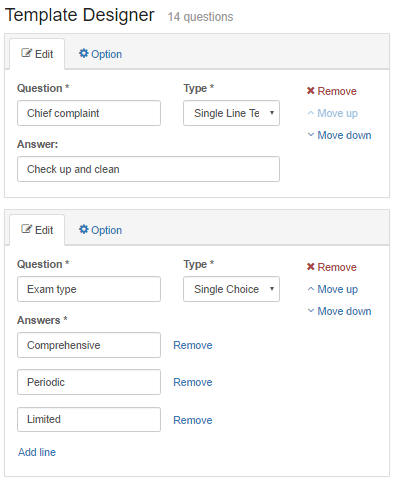Image resolution: width=395 pixels, height=480 pixels.
Task: Click up chevron icon for Exam type question
Action: pyautogui.click(x=311, y=289)
